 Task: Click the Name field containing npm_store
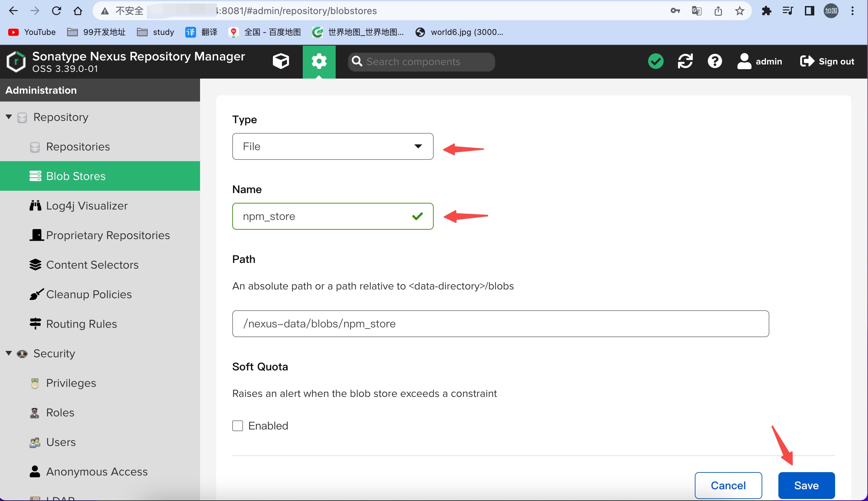click(333, 216)
